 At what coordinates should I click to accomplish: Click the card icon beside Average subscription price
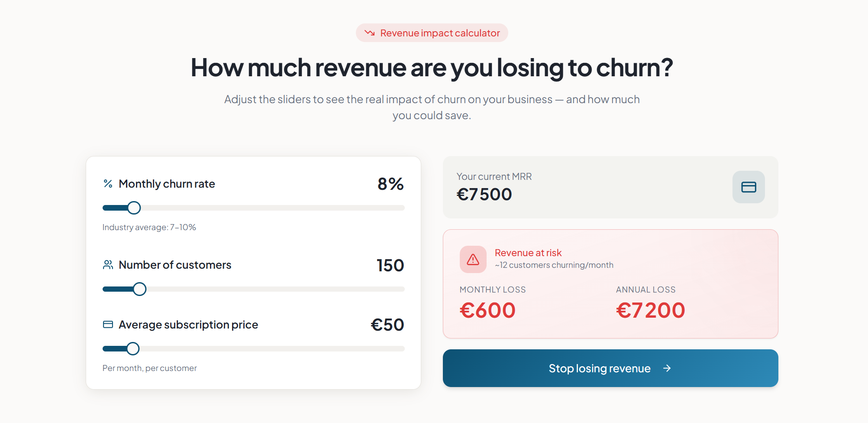click(108, 325)
